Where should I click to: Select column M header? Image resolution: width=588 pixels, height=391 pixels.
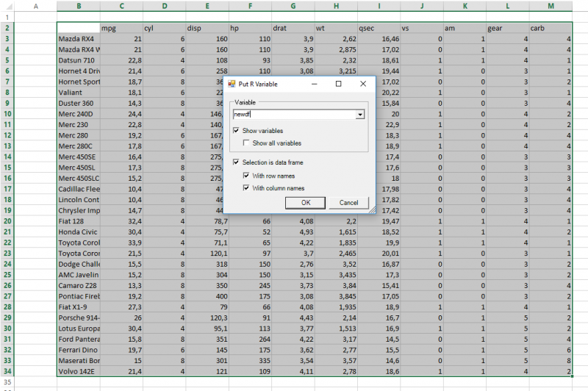click(x=551, y=6)
